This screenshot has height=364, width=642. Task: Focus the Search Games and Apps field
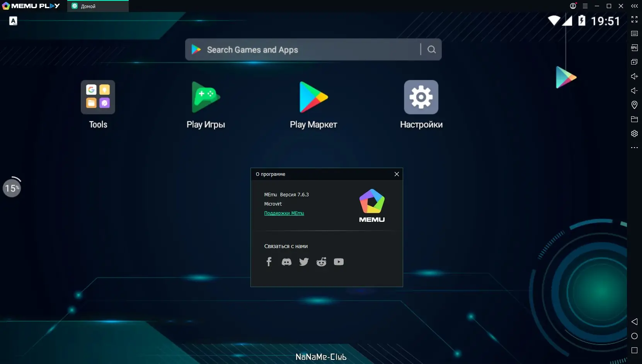313,49
